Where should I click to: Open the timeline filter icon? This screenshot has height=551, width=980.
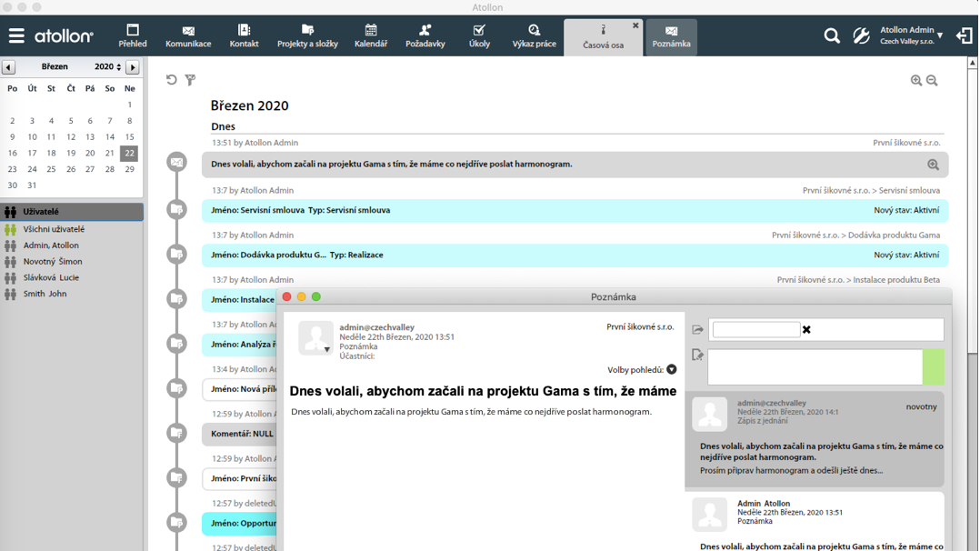(190, 80)
